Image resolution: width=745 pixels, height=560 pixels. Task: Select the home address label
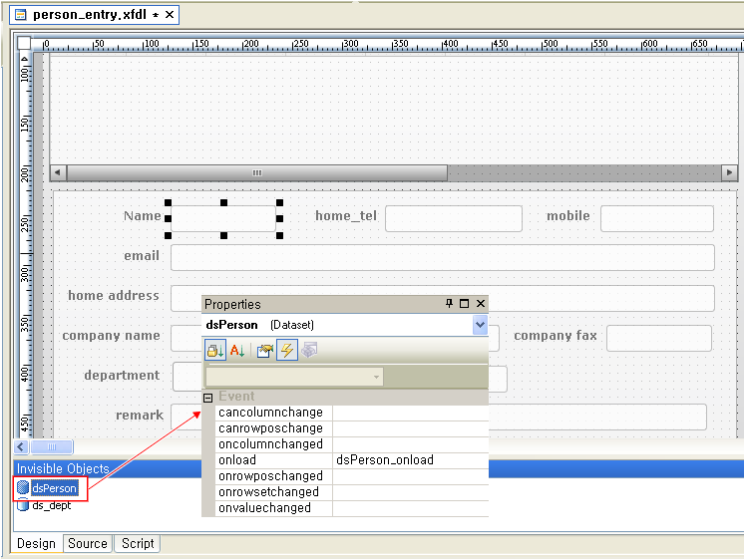point(114,296)
